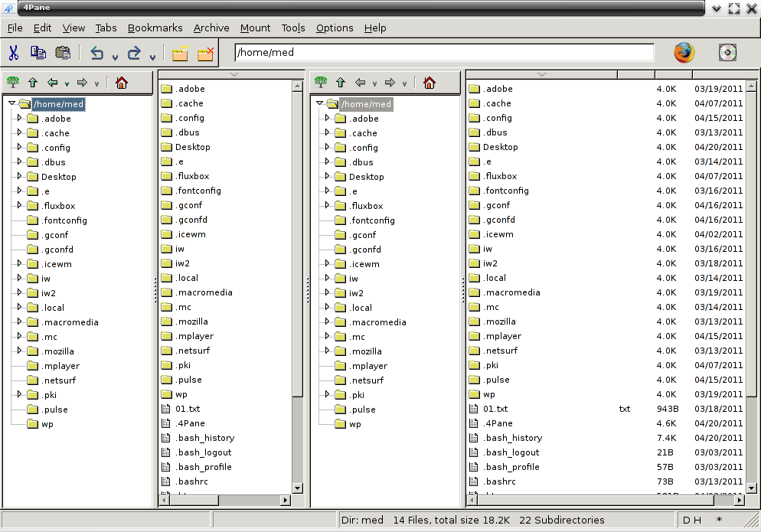This screenshot has width=761, height=532.
Task: Click the new directory creation icon
Action: point(181,52)
